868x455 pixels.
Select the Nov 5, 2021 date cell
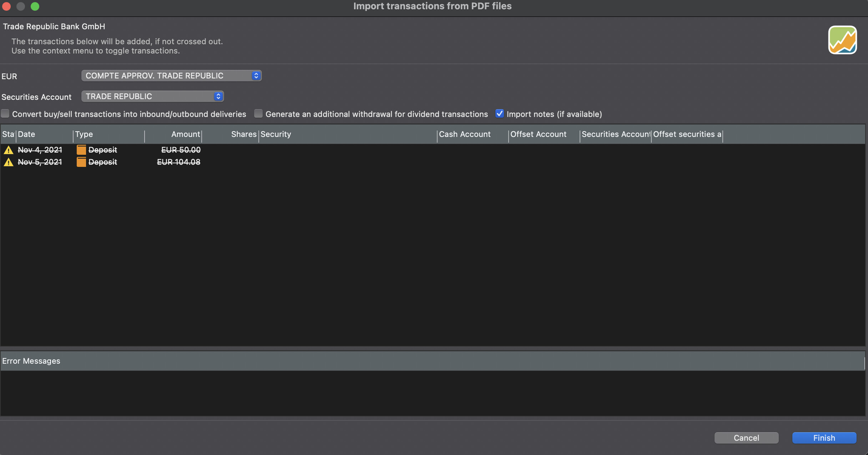pos(40,162)
